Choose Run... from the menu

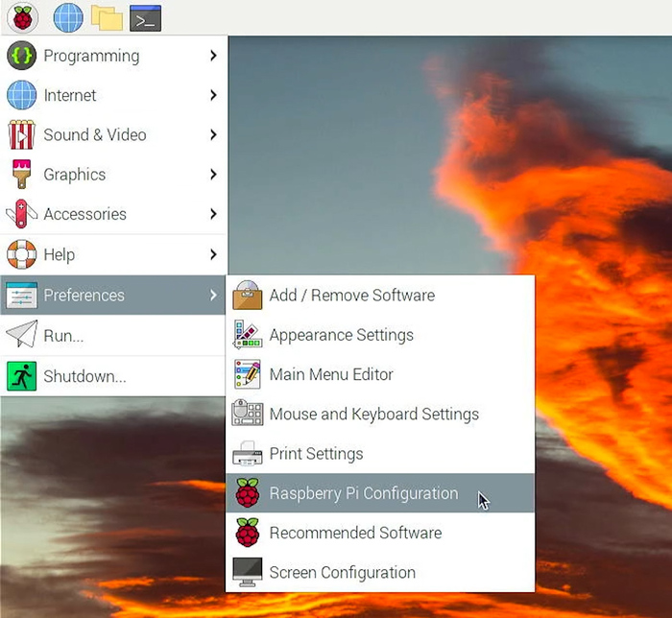[x=113, y=335]
